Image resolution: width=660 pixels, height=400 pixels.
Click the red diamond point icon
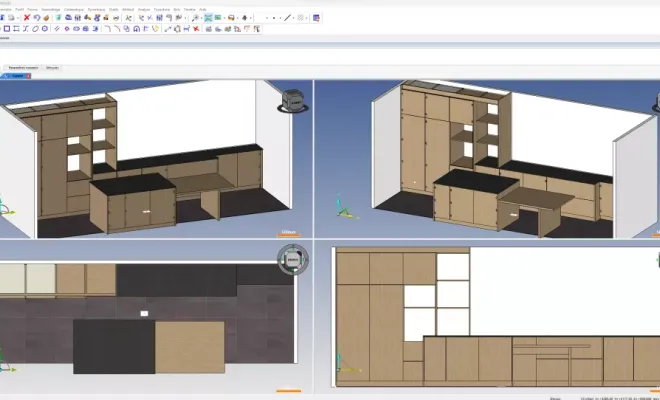pos(67,29)
